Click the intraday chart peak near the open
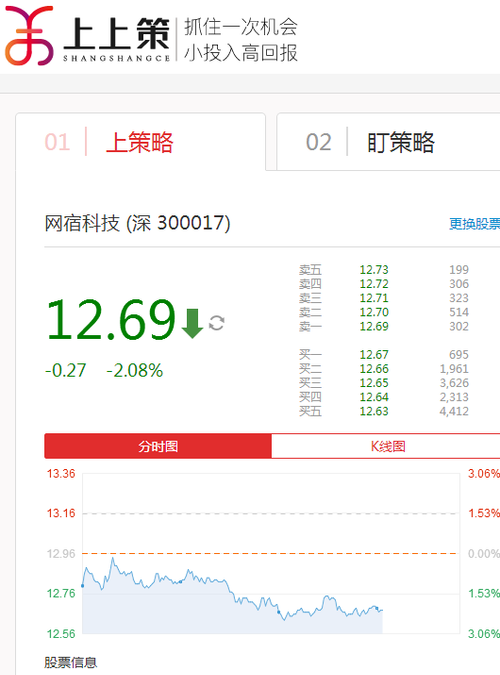Viewport: 500px width, 675px height. tap(113, 558)
